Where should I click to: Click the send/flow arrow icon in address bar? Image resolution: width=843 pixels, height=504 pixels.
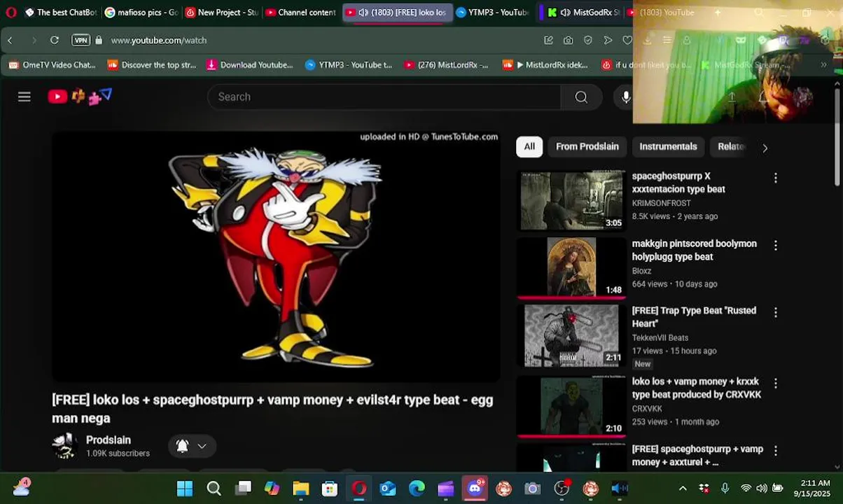(x=608, y=41)
